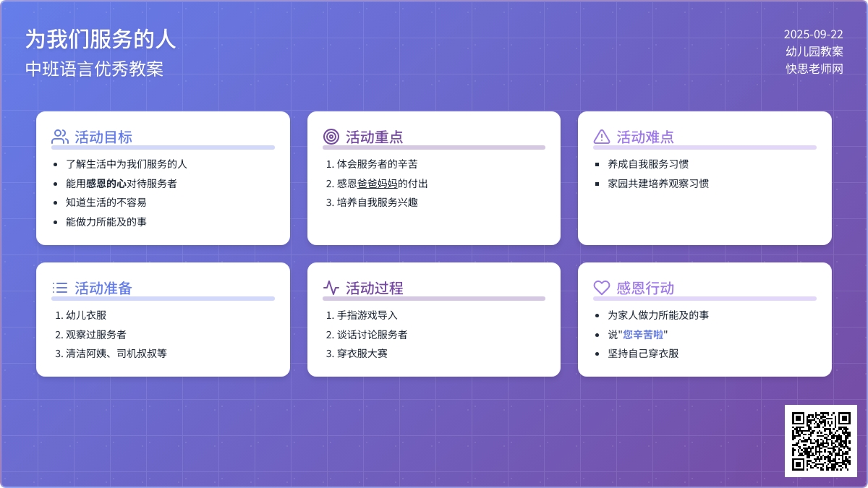Click the heart icon beside 感恩行动
The height and width of the screenshot is (488, 868).
(x=601, y=288)
